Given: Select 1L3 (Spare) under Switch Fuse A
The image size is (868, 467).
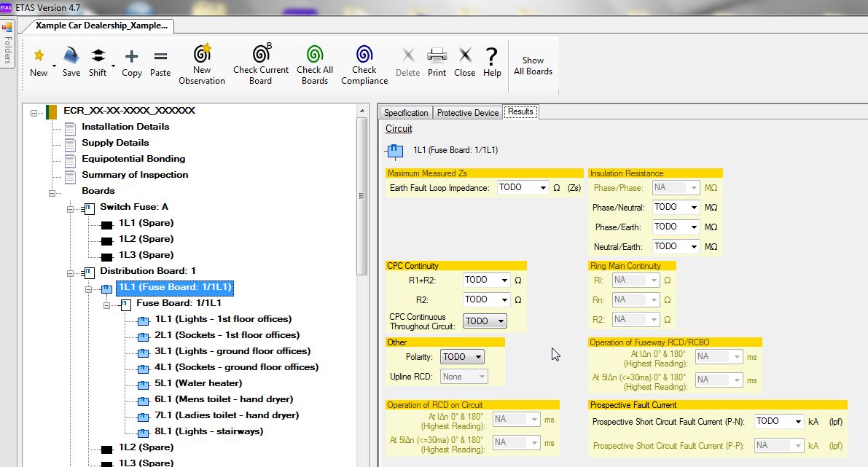Looking at the screenshot, I should click(146, 255).
